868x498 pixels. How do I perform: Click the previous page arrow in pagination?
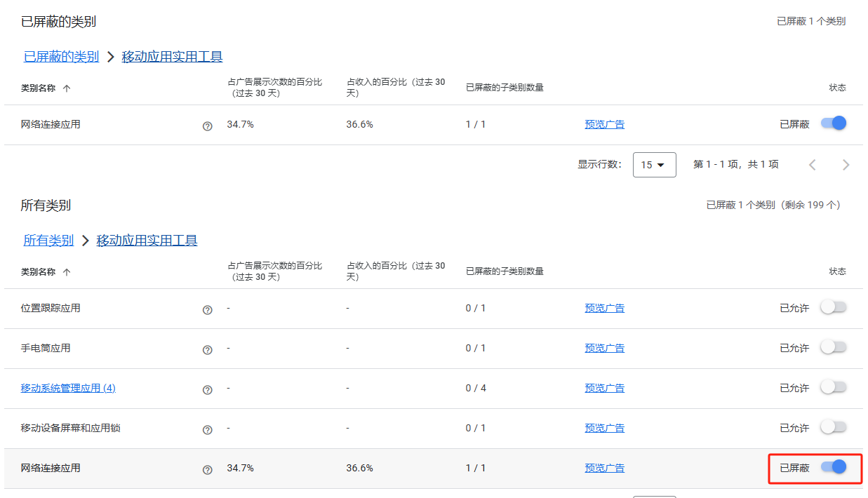(812, 164)
